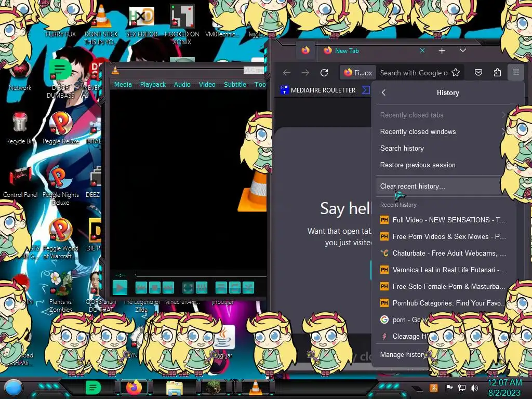532x399 pixels.
Task: Open the Cleavage history entry
Action: point(402,336)
